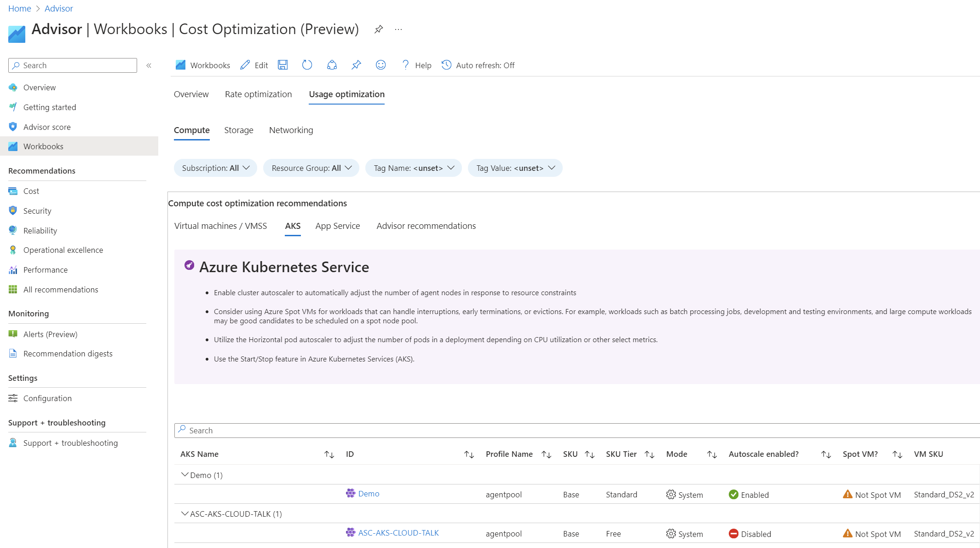Viewport: 980px width, 548px height.
Task: Save the workbook using the disk icon
Action: [x=282, y=65]
